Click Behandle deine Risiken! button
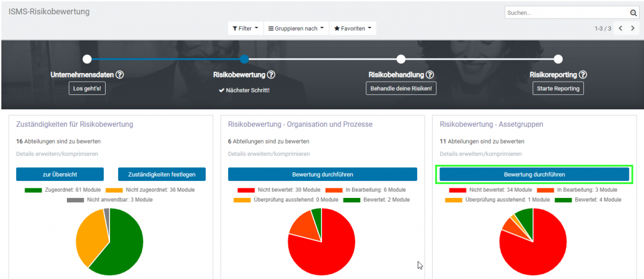The height and width of the screenshot is (279, 644). (x=401, y=89)
